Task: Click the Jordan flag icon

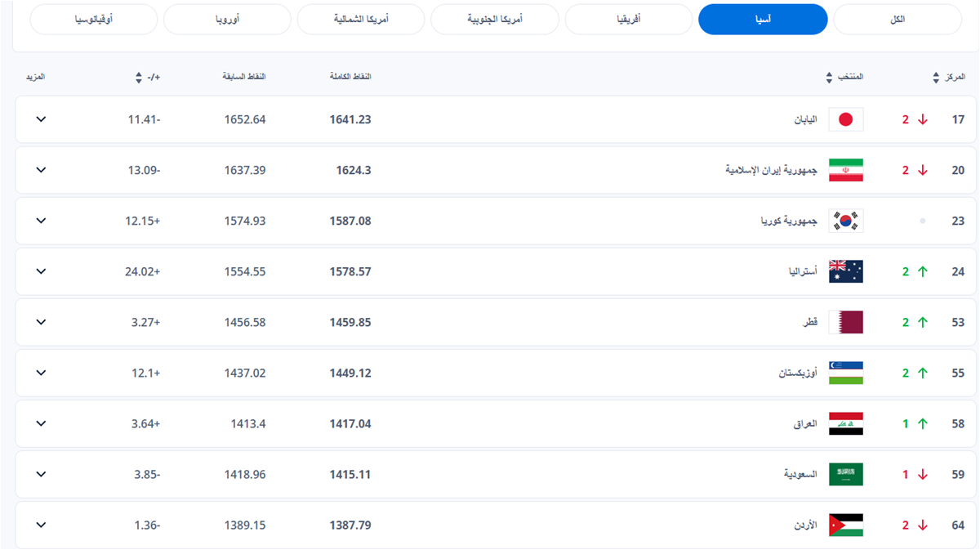Action: tap(845, 525)
